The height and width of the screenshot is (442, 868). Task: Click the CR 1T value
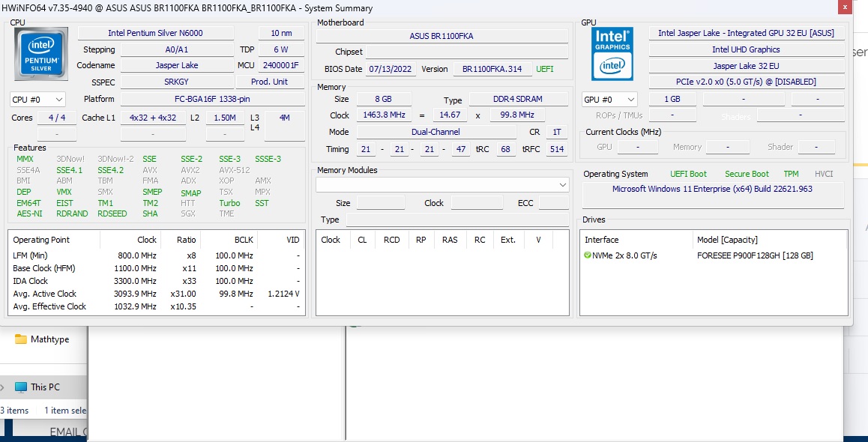point(557,132)
